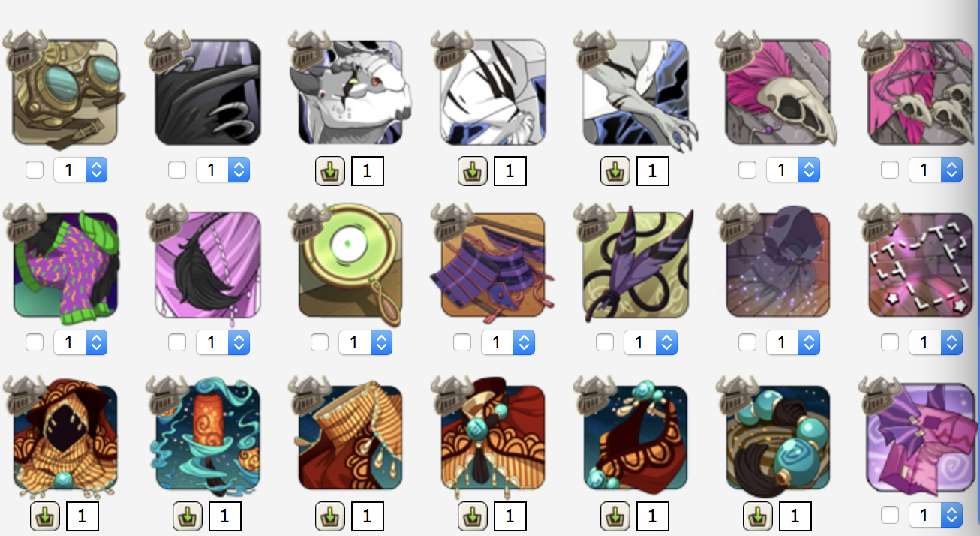The image size is (980, 536).
Task: Tick the checkbox under the green mirror
Action: (x=320, y=343)
